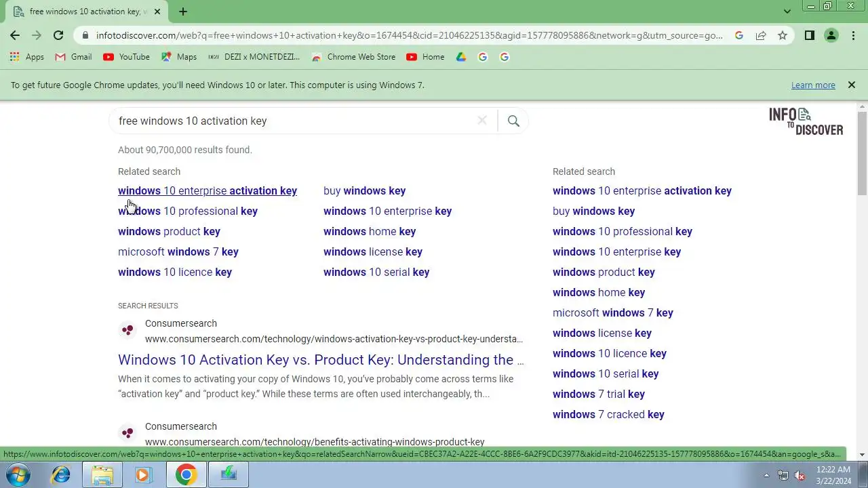Open windows 7 cracked key sidebar link
Image resolution: width=868 pixels, height=488 pixels.
click(x=608, y=415)
